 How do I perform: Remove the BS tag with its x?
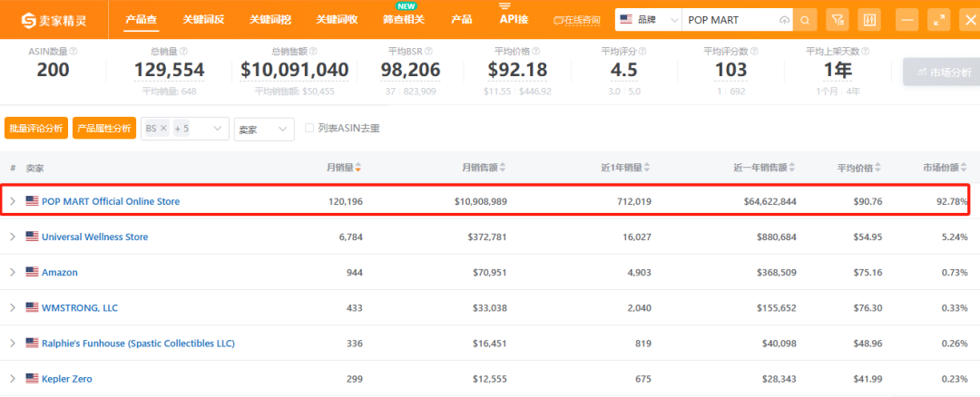pyautogui.click(x=163, y=128)
